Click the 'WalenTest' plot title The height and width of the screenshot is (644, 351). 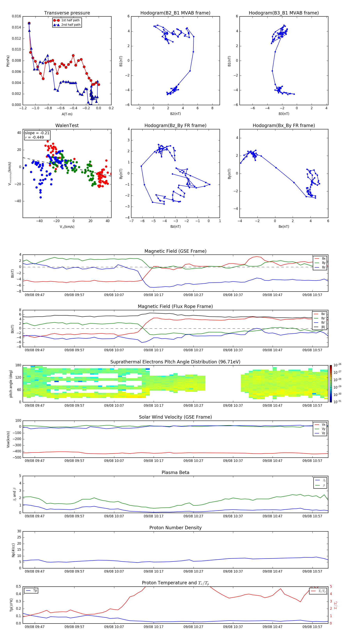pos(67,125)
